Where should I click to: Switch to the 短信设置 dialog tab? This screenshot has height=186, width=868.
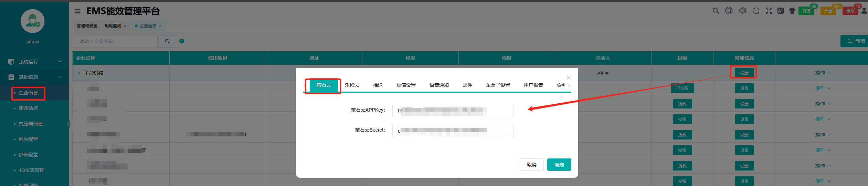(406, 85)
